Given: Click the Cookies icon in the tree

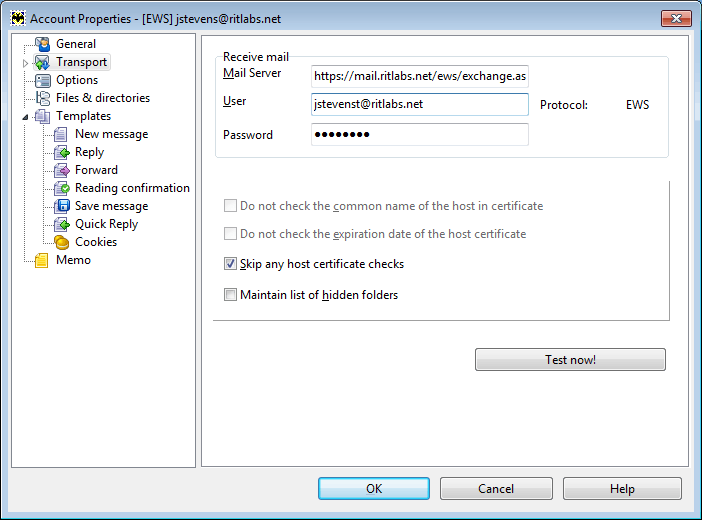Looking at the screenshot, I should [x=62, y=242].
